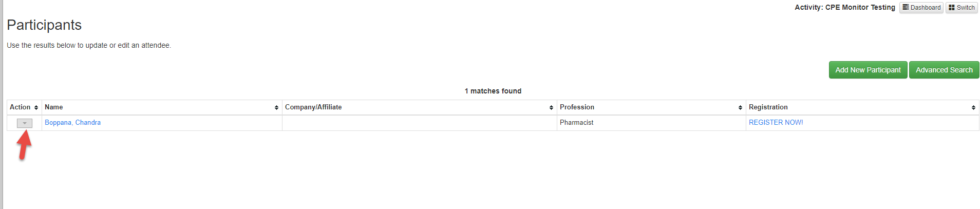The height and width of the screenshot is (209, 980).
Task: Go to the Dashboard
Action: click(921, 8)
